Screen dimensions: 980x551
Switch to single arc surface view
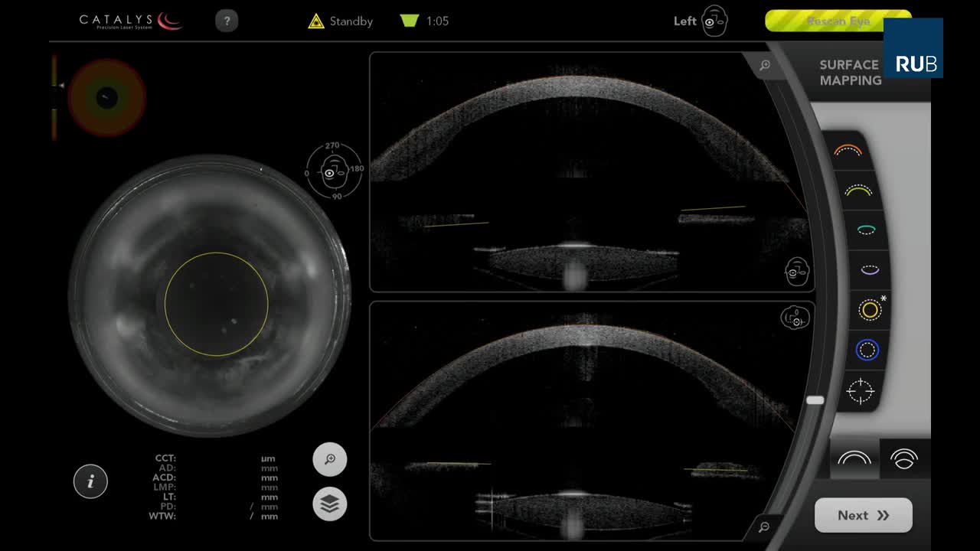854,458
